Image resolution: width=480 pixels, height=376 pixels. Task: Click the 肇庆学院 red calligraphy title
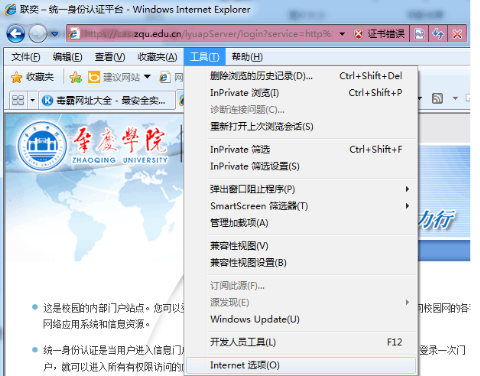coord(120,140)
